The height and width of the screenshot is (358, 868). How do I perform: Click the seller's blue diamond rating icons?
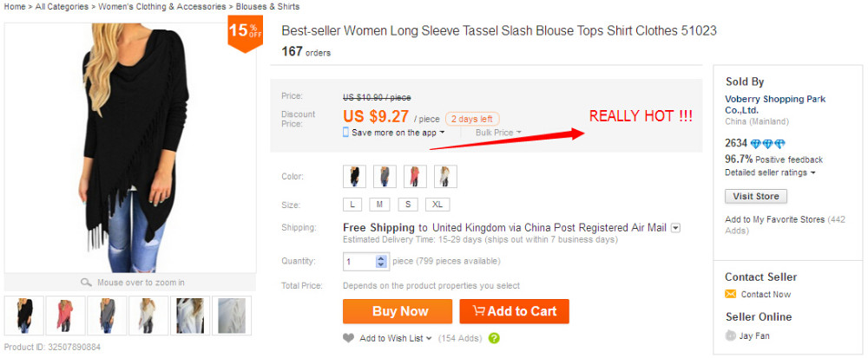click(x=767, y=144)
